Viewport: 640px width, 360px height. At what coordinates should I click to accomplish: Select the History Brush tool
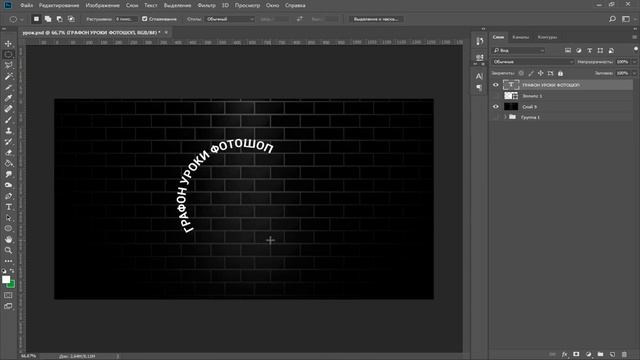pyautogui.click(x=8, y=142)
